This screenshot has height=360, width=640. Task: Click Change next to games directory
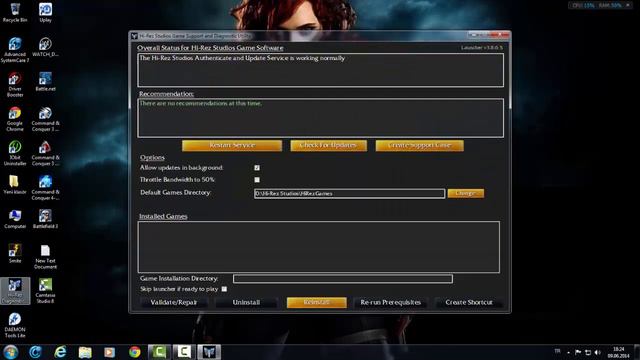pos(466,193)
